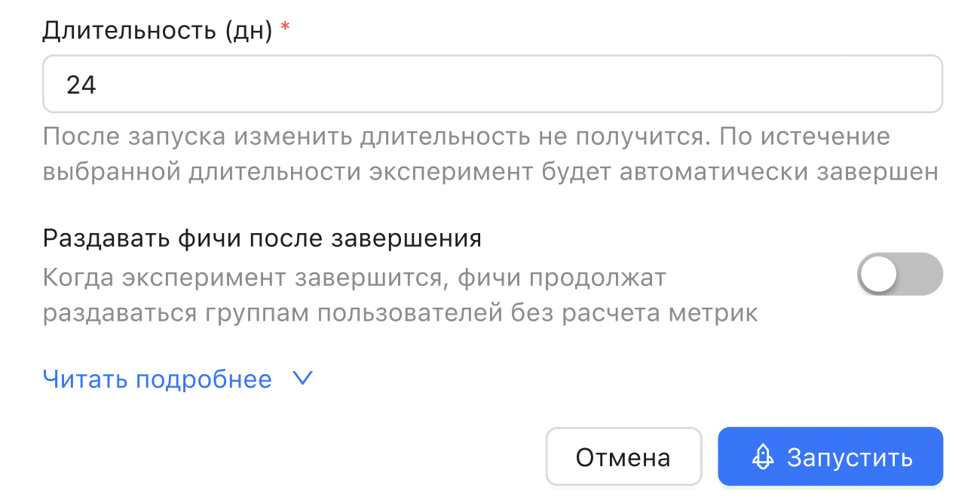Click the red asterisk beside Длительность (дн)
Image resolution: width=980 pixels, height=504 pixels.
click(x=285, y=27)
